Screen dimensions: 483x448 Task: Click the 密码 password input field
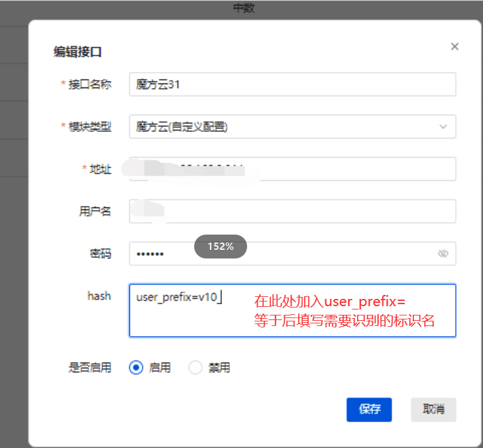292,254
